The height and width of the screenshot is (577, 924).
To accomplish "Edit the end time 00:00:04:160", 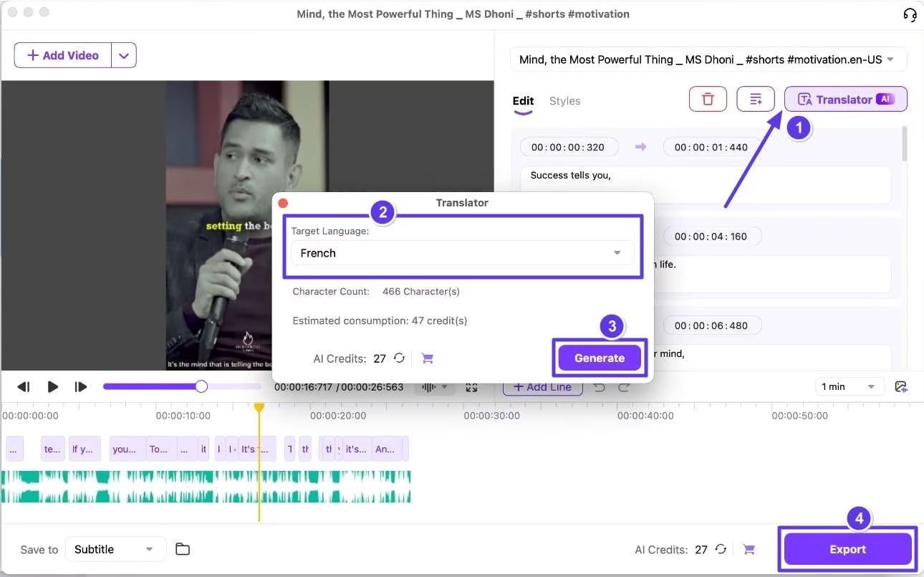I will pos(711,236).
